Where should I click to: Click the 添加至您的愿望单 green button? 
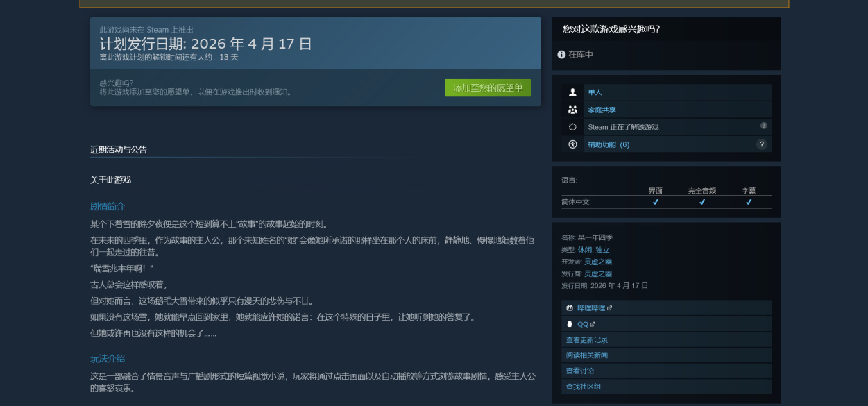[x=488, y=87]
